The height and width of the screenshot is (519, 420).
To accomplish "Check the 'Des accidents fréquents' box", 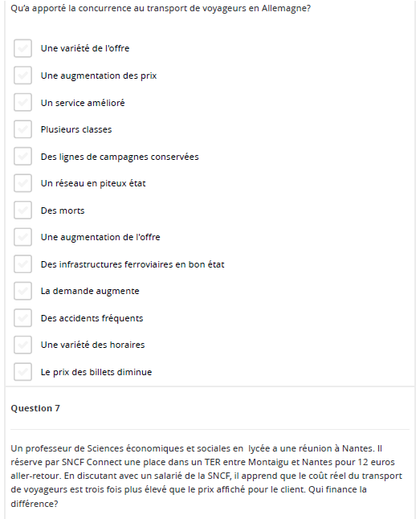I will (22, 318).
